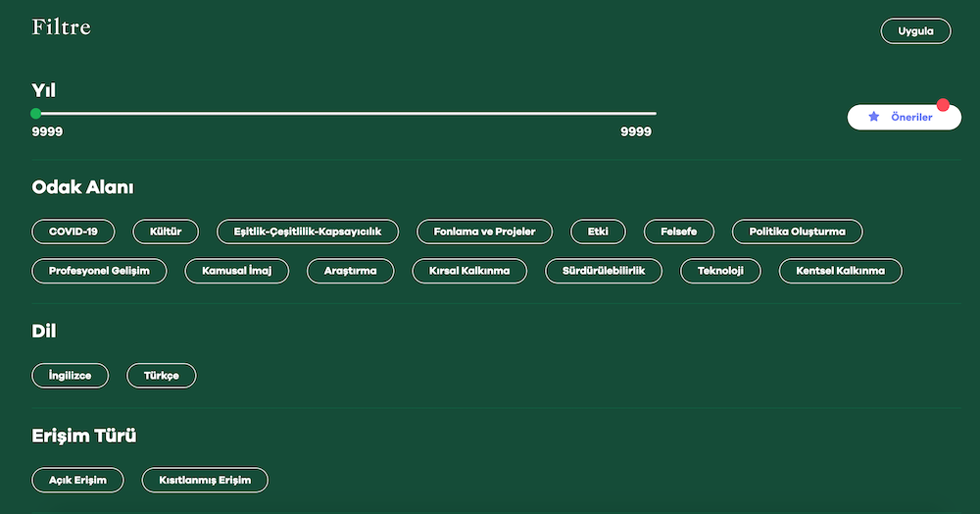The image size is (980, 514).
Task: Click the star icon in Öneriler
Action: click(x=874, y=117)
